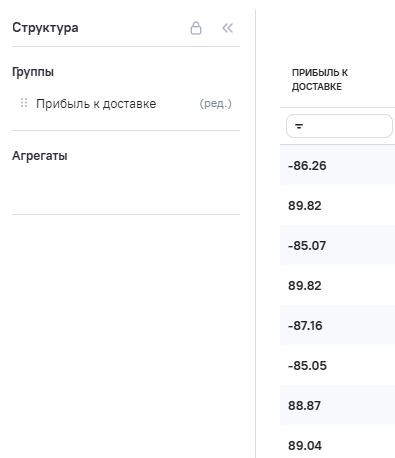
Task: Select the row with value -85.05
Action: (337, 365)
